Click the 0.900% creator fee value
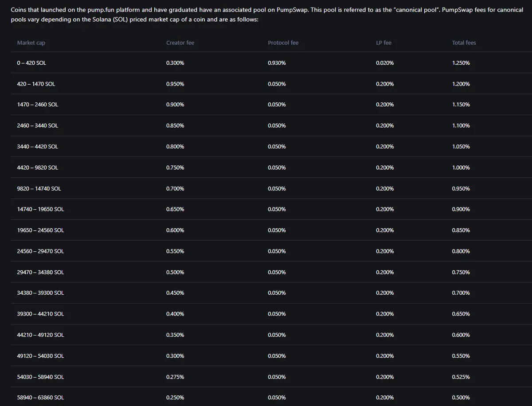 [175, 105]
